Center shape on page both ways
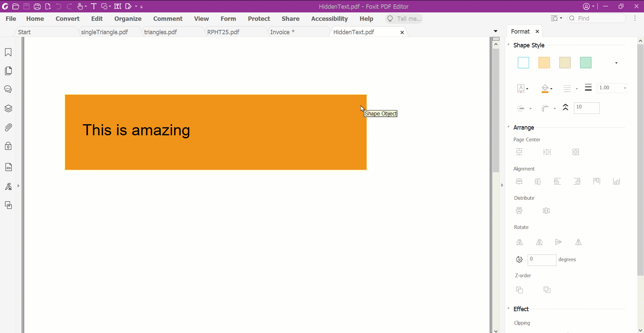Screen dimensions: 644x333 (576, 152)
